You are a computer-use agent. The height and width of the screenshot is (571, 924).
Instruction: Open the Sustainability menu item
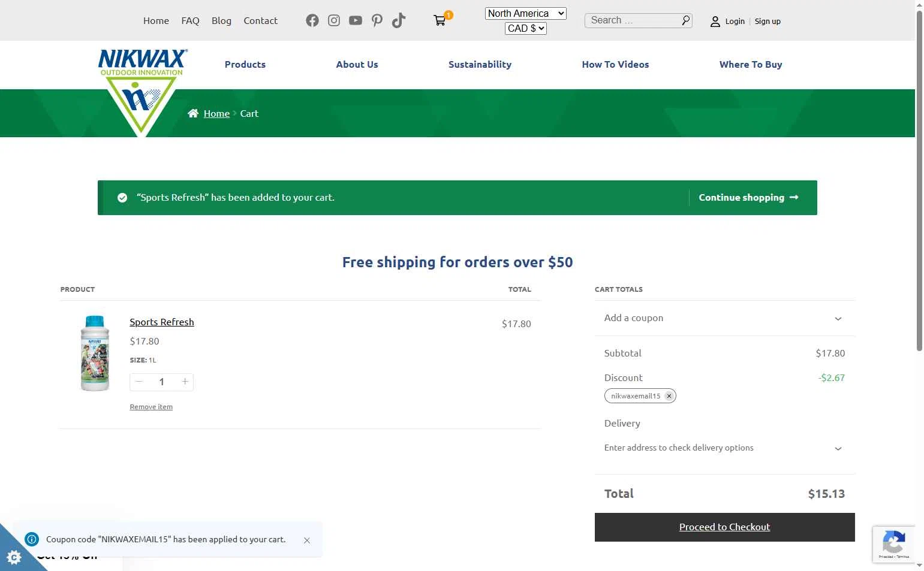[480, 64]
